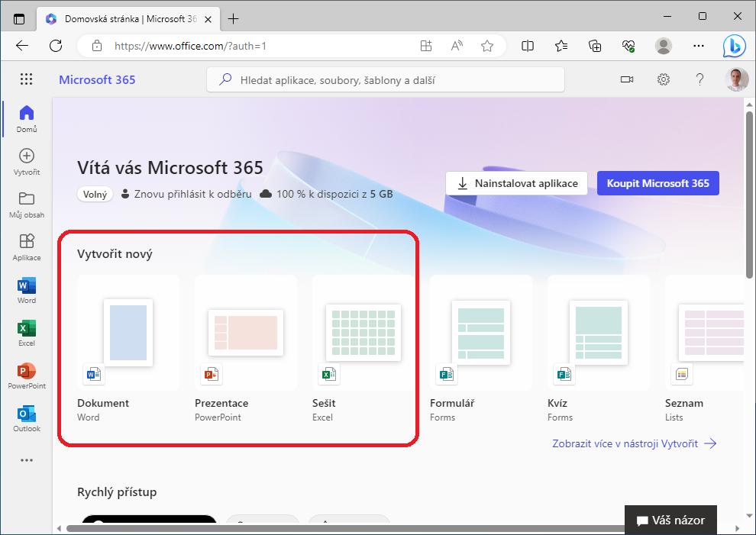This screenshot has width=756, height=535.
Task: Click the vertical page scrollbar
Action: point(749,195)
